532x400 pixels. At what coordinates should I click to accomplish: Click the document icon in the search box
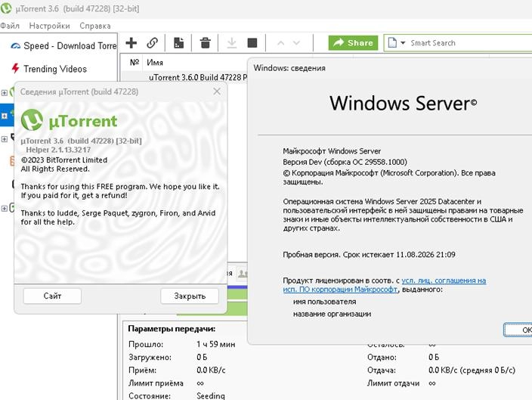point(392,43)
